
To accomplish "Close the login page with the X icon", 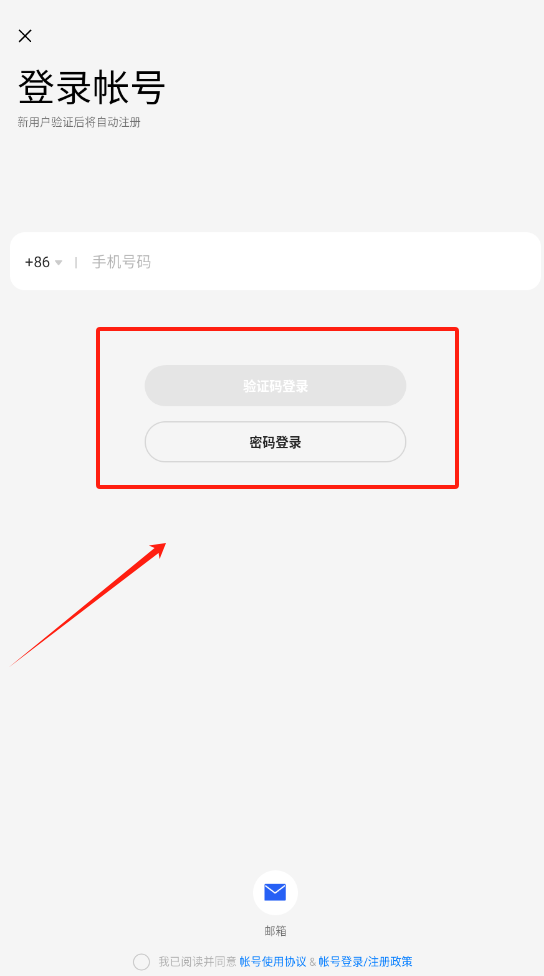I will point(25,36).
